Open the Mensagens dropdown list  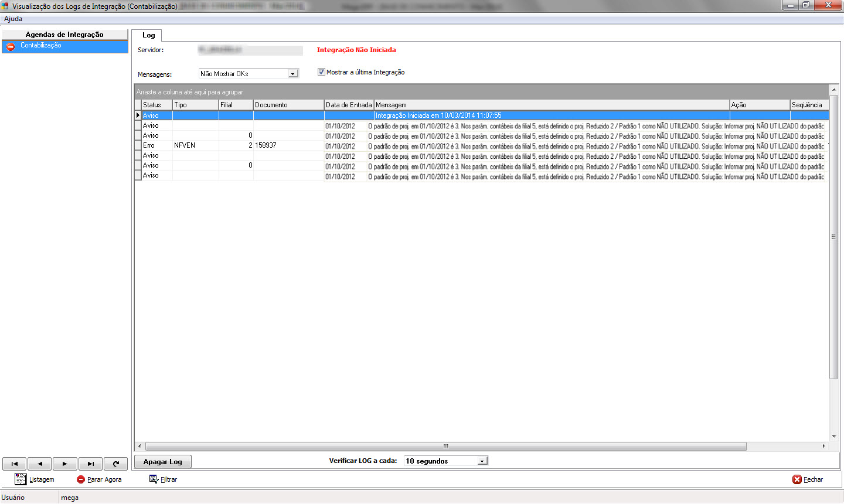[x=293, y=74]
